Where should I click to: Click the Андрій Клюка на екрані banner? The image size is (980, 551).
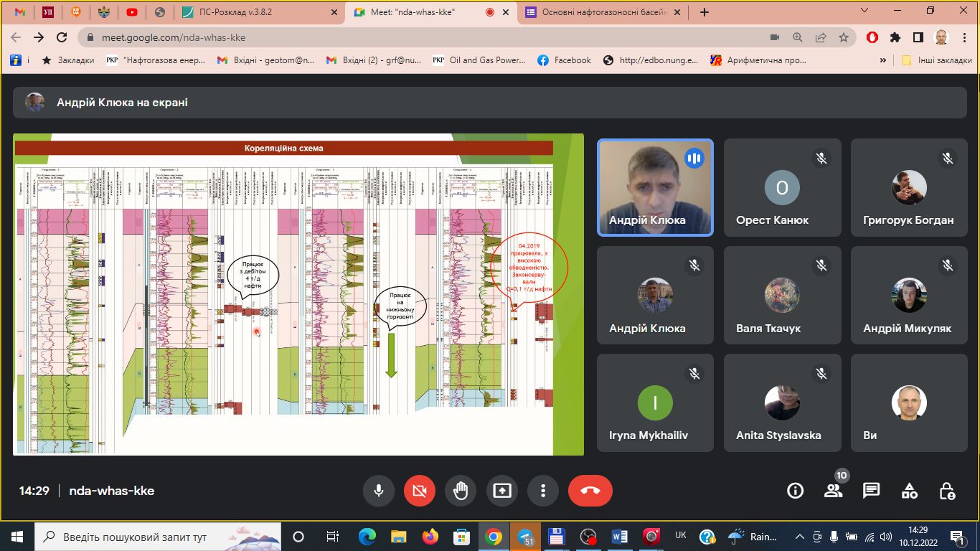tap(490, 103)
